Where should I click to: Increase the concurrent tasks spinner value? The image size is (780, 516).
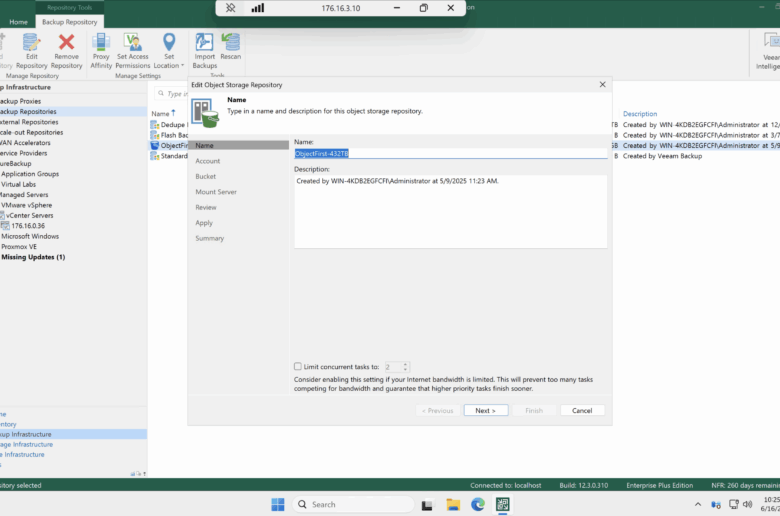point(405,364)
